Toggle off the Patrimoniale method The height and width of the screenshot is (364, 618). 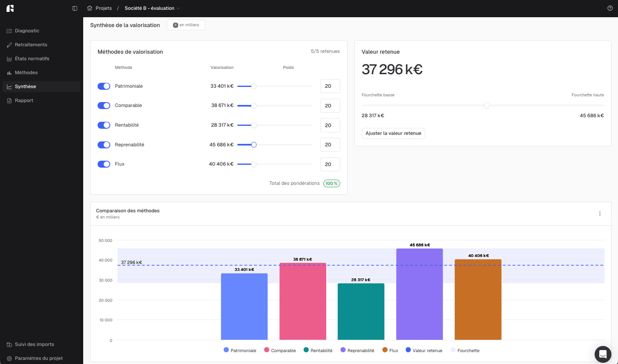(x=104, y=86)
